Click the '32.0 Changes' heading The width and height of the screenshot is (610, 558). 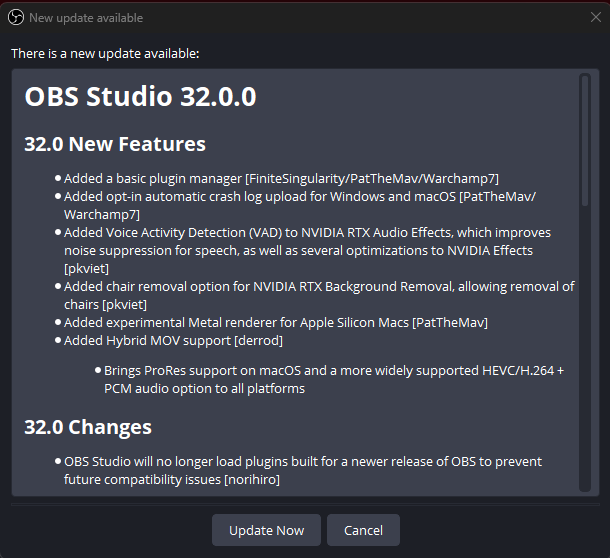[88, 427]
